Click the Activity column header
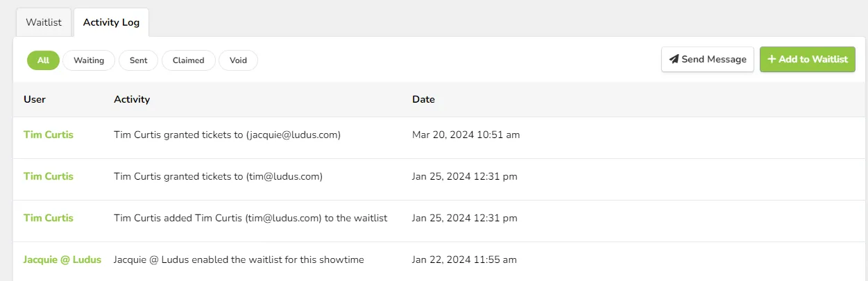 (x=132, y=99)
